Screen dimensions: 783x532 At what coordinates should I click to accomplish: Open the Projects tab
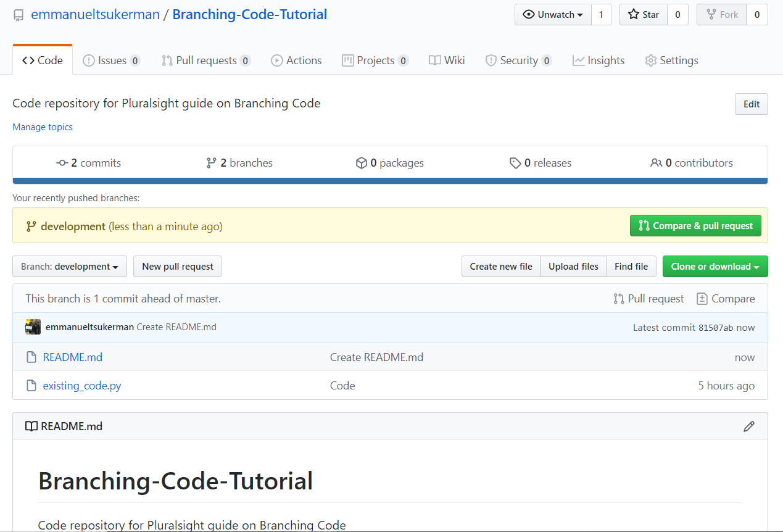[x=375, y=60]
